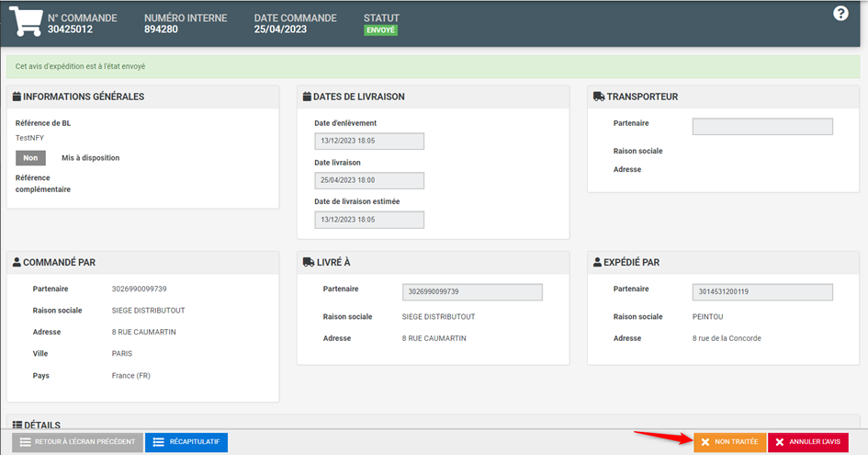Click the Date d'enlèvement field
Screen dimensions: 868x455
(x=369, y=141)
